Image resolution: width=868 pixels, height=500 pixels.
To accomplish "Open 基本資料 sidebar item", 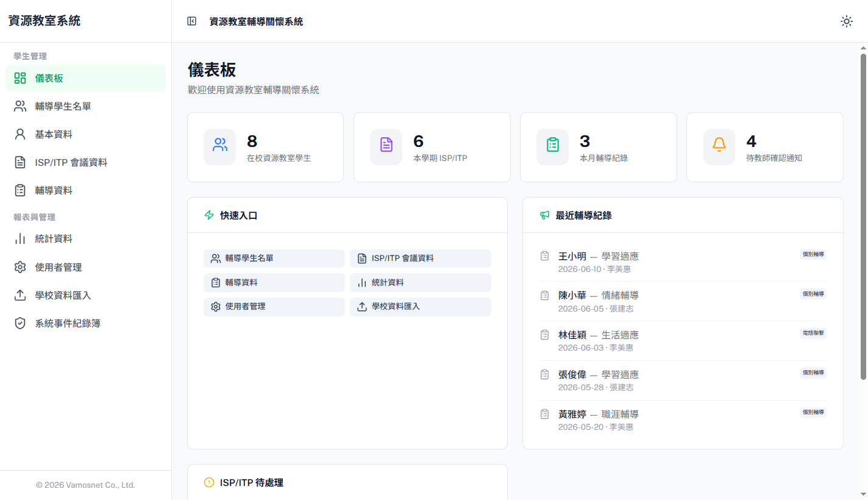I will [85, 134].
